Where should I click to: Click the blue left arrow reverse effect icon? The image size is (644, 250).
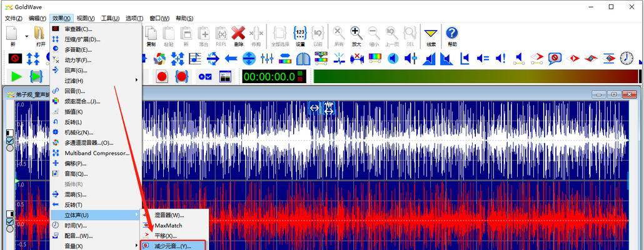pyautogui.click(x=231, y=58)
